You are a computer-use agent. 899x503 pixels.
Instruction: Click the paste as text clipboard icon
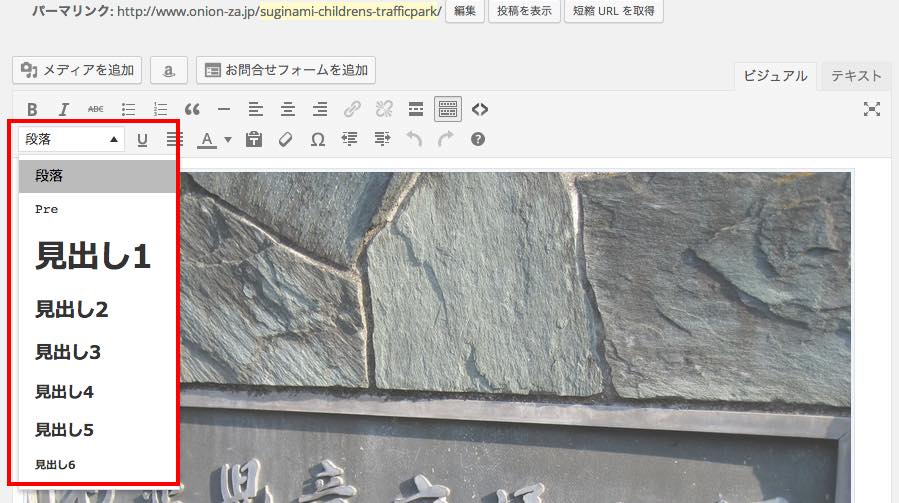click(254, 139)
